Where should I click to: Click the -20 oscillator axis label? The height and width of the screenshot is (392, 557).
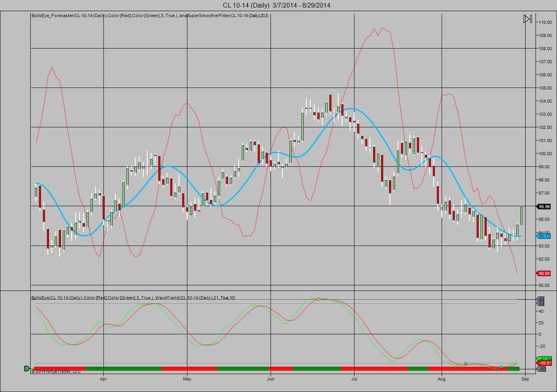pos(542,346)
